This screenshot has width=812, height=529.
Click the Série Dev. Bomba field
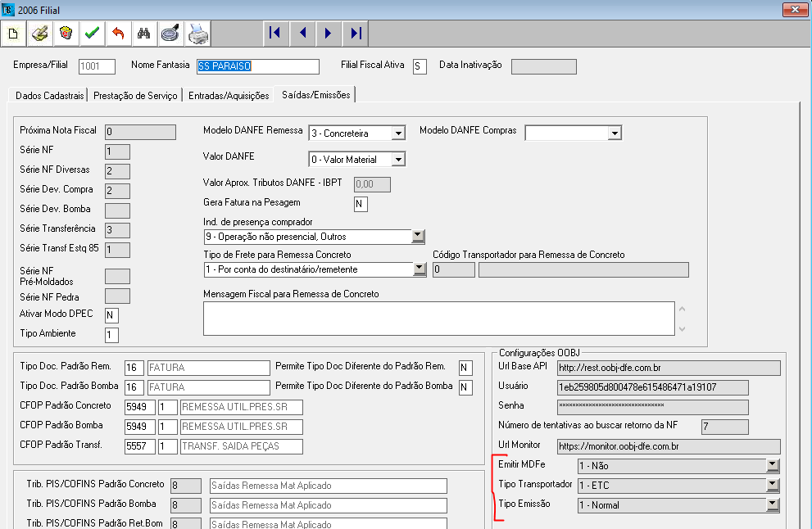(117, 210)
